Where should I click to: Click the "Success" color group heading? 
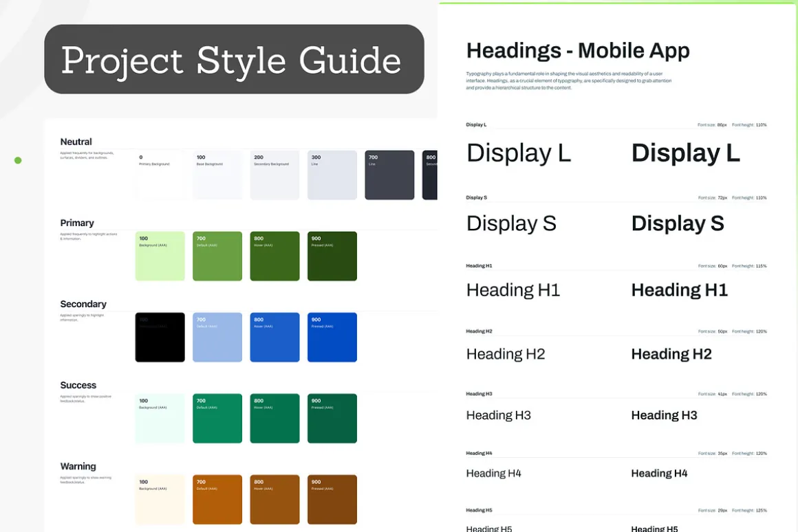[78, 386]
